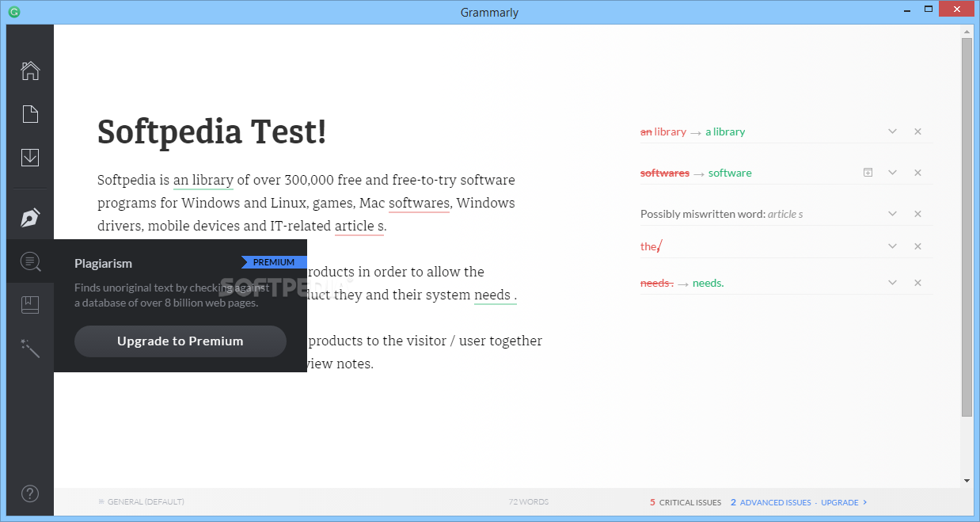Click the import/download document sidebar icon
980x522 pixels.
point(30,157)
